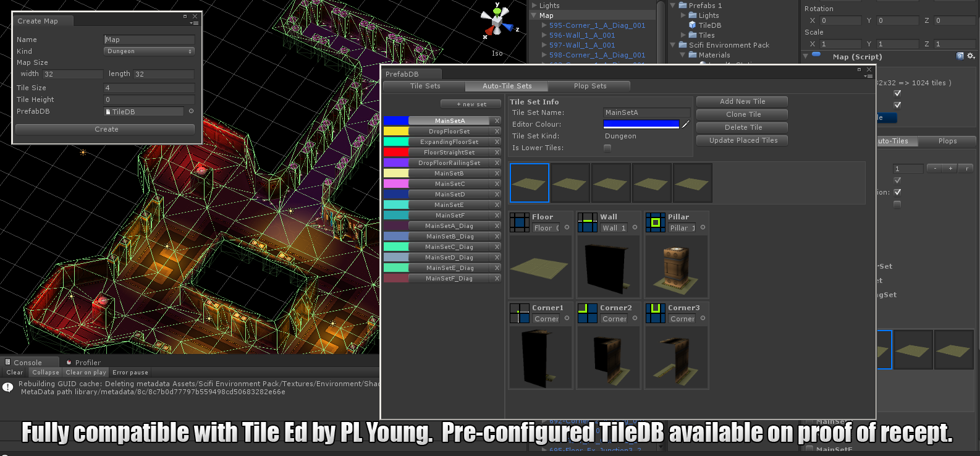Remove MainSetF_Diag using its X button
The width and height of the screenshot is (980, 456).
point(497,278)
